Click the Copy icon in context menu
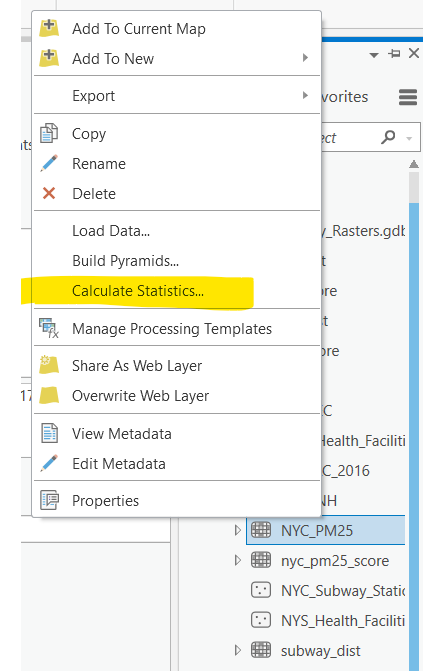The width and height of the screenshot is (423, 671). pyautogui.click(x=49, y=133)
